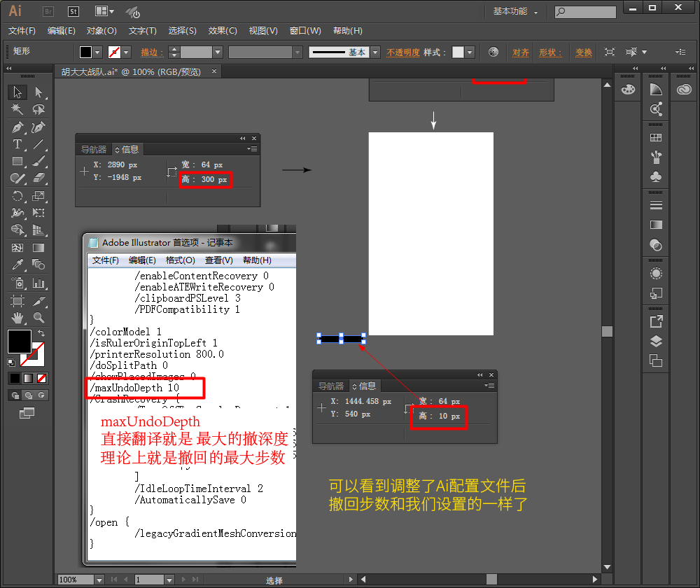
Task: Switch to the 胡大大战队.ai document tab
Action: pyautogui.click(x=131, y=72)
